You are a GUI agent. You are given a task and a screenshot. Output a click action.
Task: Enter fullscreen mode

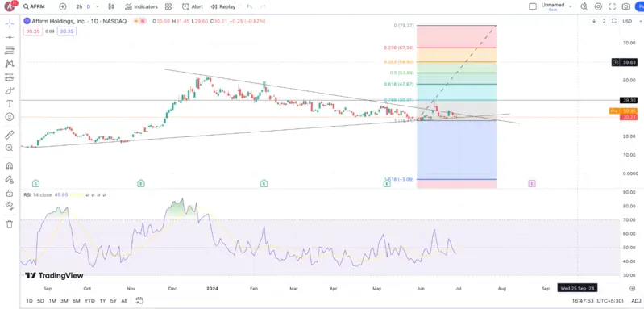[613, 6]
